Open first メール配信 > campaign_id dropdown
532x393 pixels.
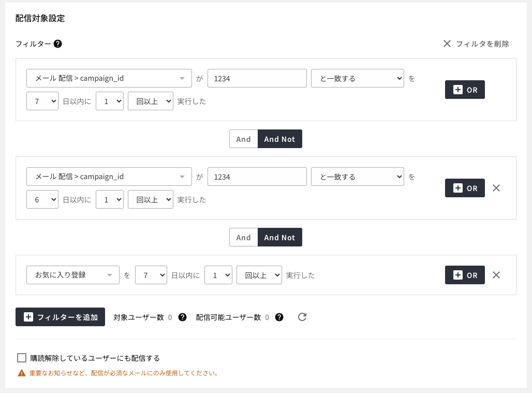(109, 78)
